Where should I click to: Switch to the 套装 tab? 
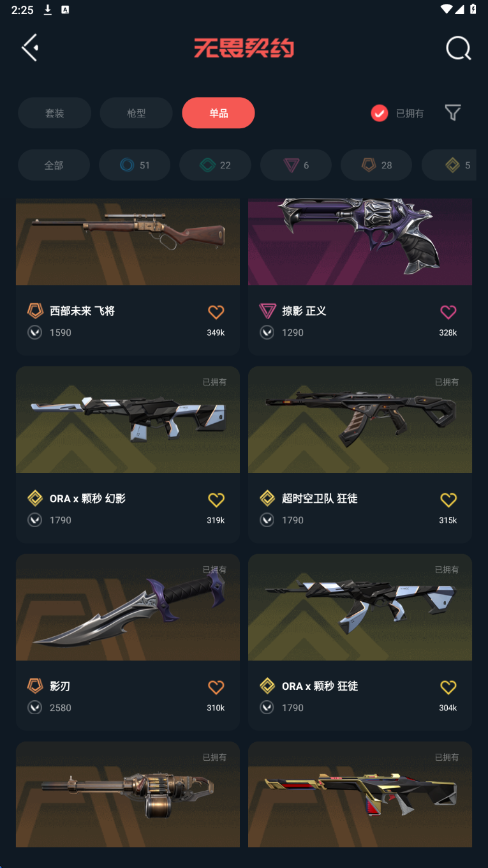click(x=54, y=113)
